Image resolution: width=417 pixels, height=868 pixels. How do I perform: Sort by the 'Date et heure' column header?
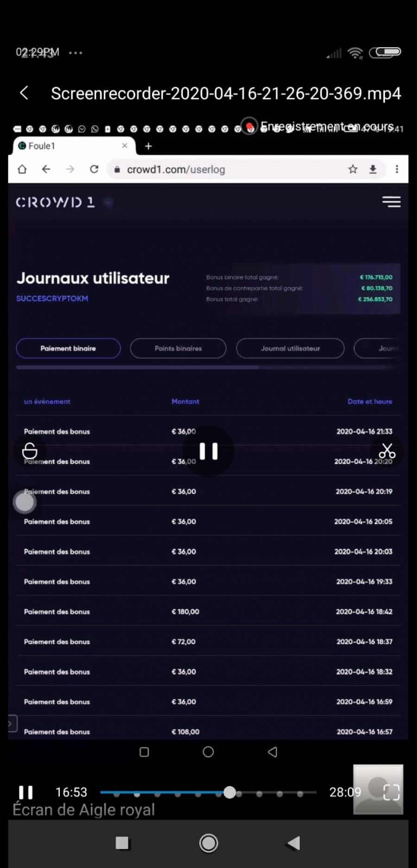(370, 401)
